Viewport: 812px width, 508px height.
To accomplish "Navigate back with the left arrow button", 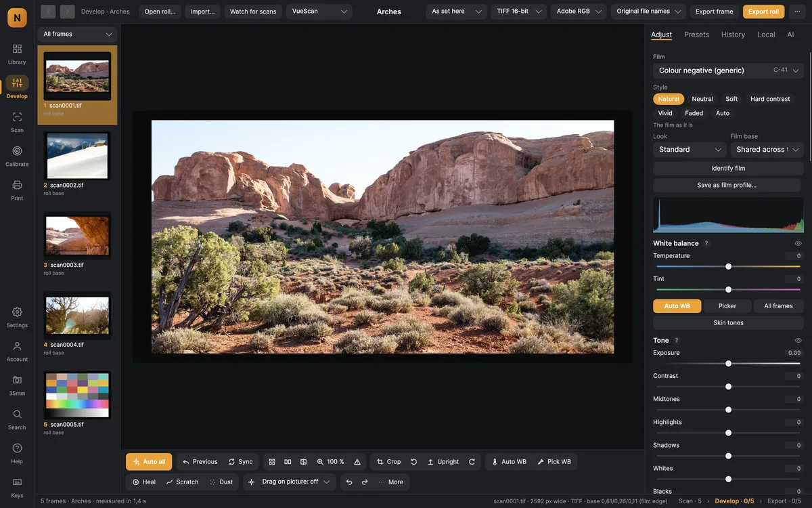I will point(48,12).
